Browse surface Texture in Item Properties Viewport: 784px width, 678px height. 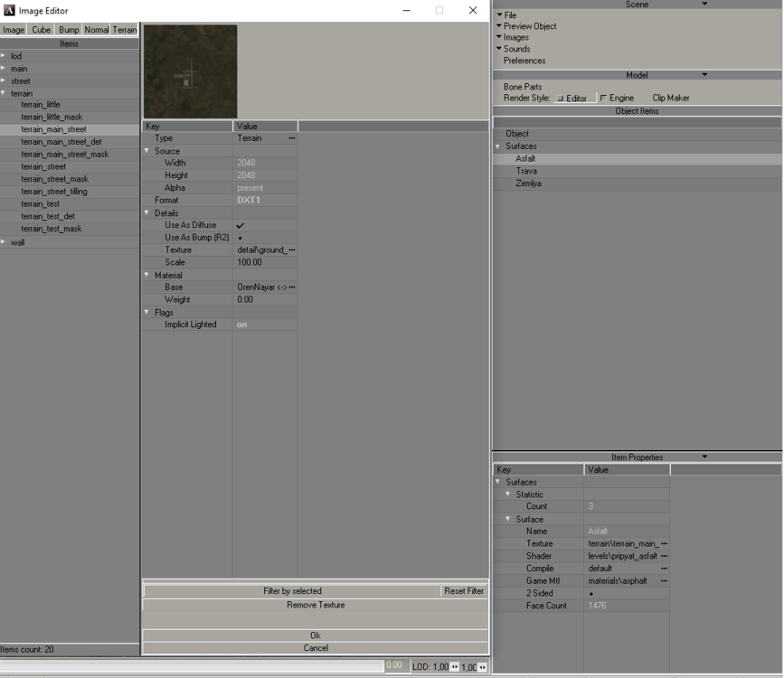[x=664, y=543]
